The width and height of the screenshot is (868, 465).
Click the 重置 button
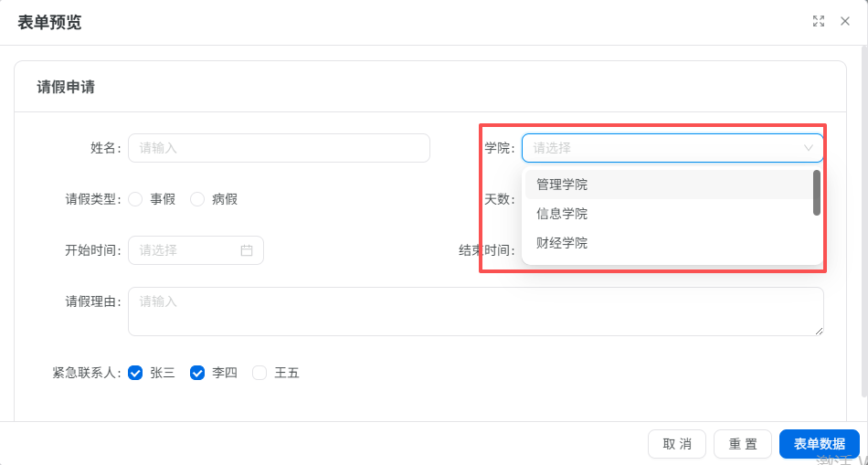[x=742, y=444]
